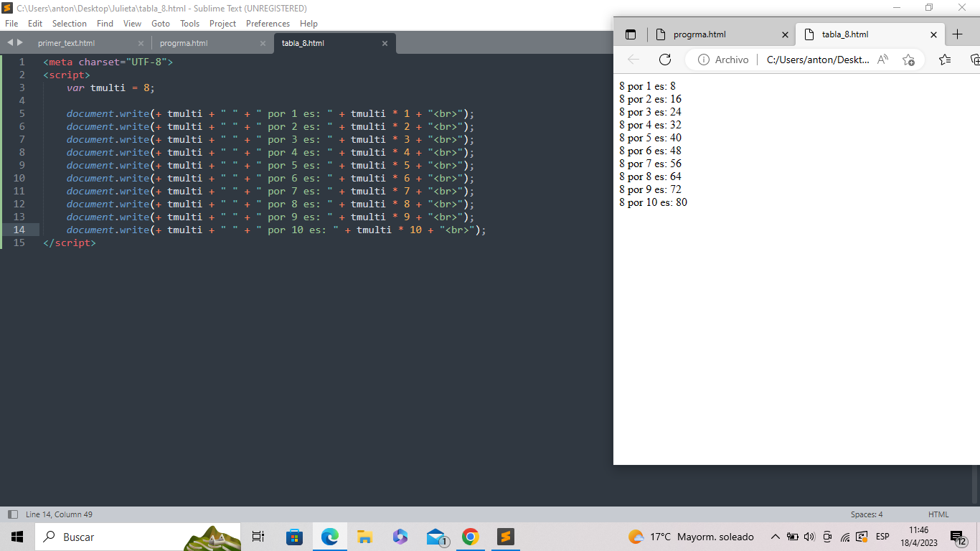Show hidden system tray icons
The height and width of the screenshot is (551, 980).
[x=775, y=537]
